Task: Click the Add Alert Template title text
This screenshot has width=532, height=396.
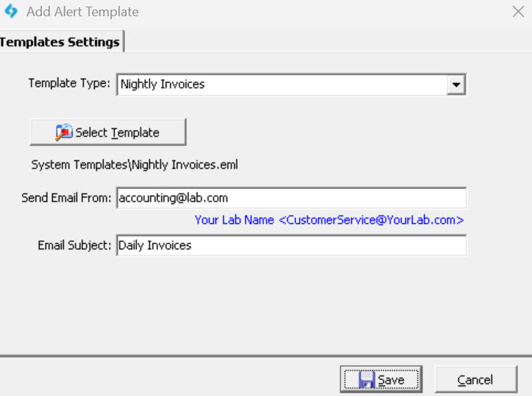Action: coord(83,12)
